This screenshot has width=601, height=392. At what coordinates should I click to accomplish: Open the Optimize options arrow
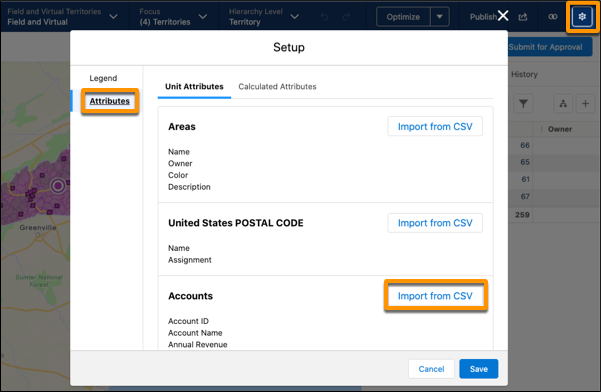440,17
